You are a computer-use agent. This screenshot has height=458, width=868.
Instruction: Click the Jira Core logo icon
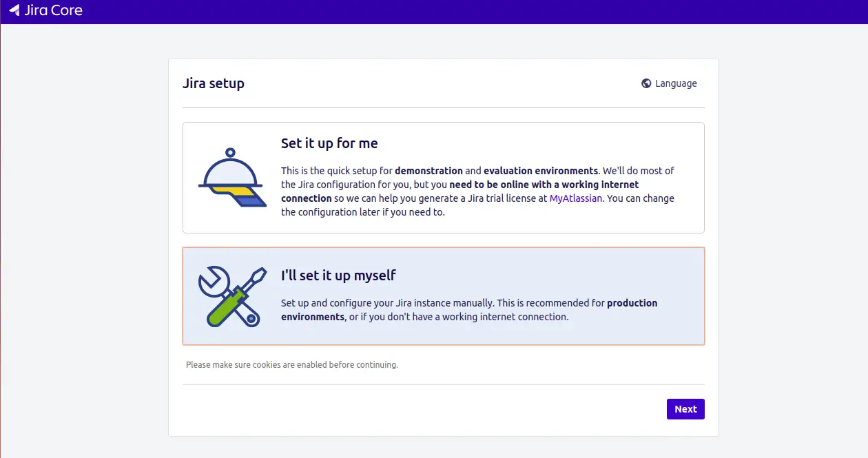click(x=14, y=11)
